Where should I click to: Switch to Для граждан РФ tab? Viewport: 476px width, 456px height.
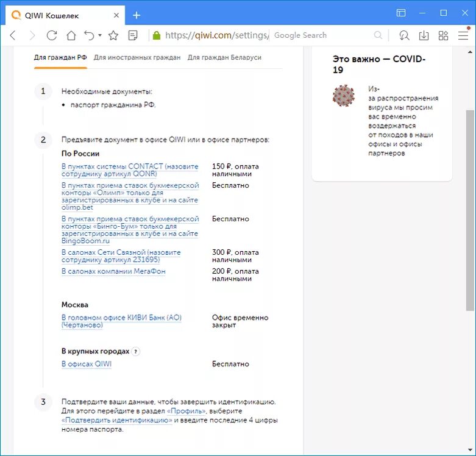coord(60,57)
